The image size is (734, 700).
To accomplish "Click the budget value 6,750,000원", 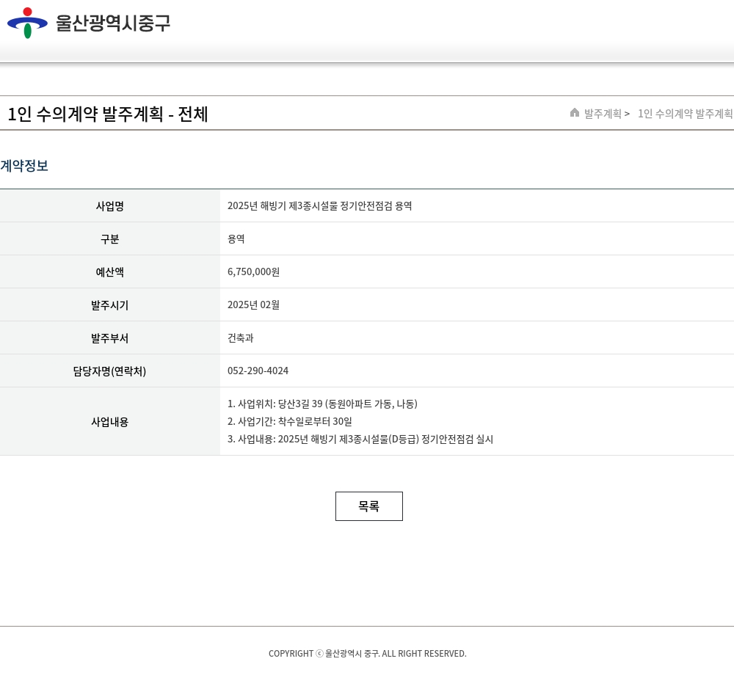I will coord(253,272).
